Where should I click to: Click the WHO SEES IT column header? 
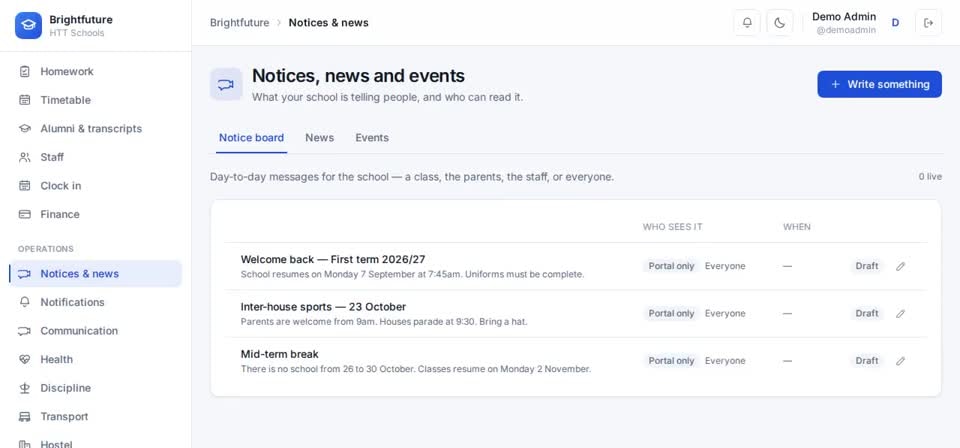pos(672,227)
